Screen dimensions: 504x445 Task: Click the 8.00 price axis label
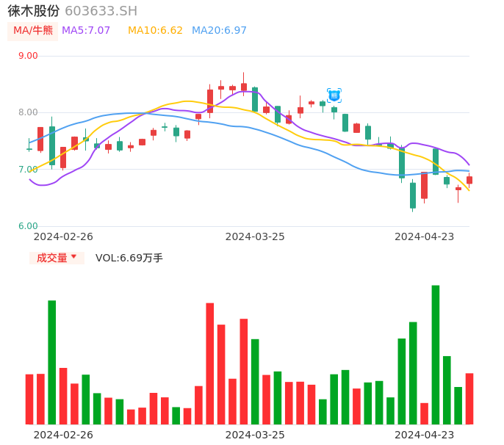(28, 112)
